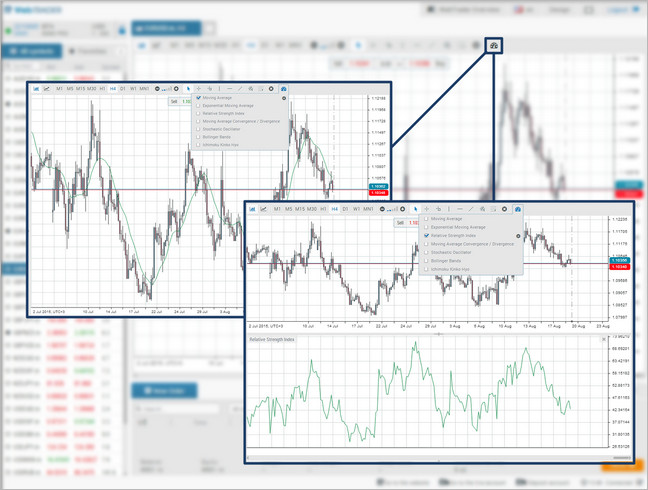The width and height of the screenshot is (648, 490).
Task: Select the crosshair tool in RSI chart toolbar
Action: coord(427,209)
